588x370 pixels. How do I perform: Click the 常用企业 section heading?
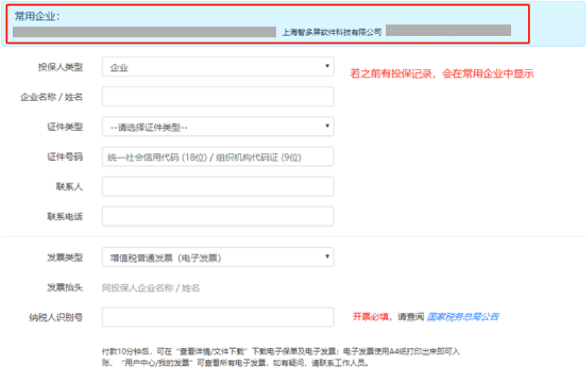coord(37,16)
